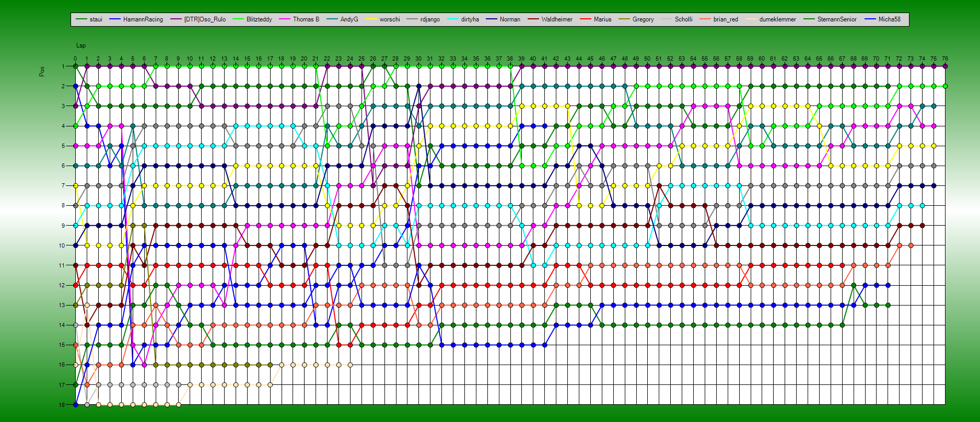Click the cyan line swatch beside dirtyha
980x422 pixels.
(x=452, y=19)
